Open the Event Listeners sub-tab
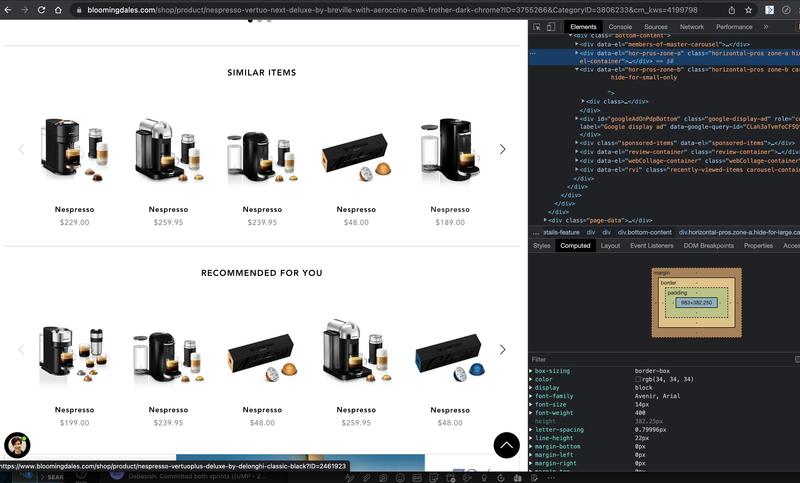 click(652, 246)
